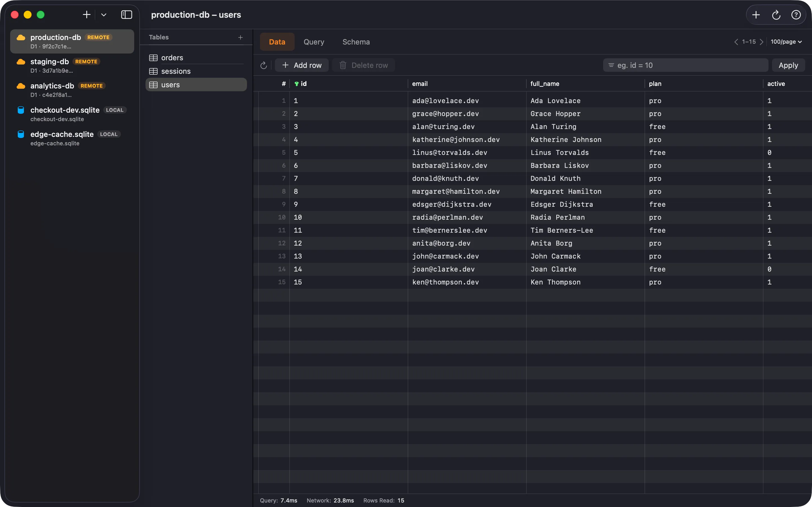
Task: Click the Add row button
Action: pyautogui.click(x=302, y=65)
